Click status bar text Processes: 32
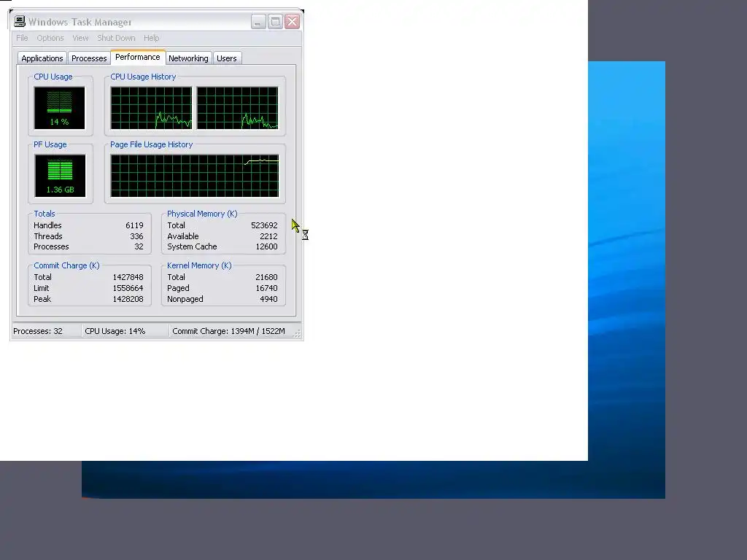Viewport: 747px width, 560px height. (x=38, y=331)
